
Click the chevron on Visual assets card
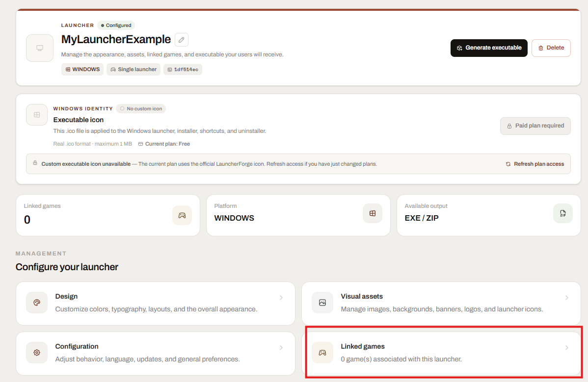pos(567,298)
